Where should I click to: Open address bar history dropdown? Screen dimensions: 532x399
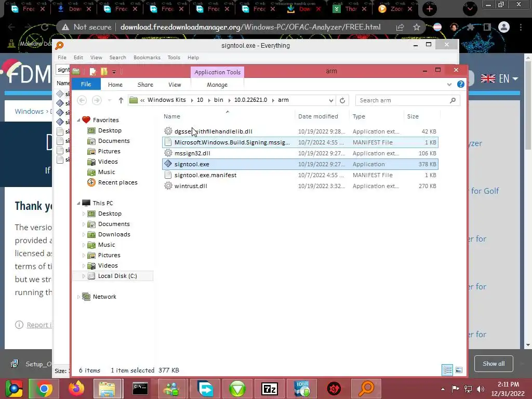[x=331, y=100]
